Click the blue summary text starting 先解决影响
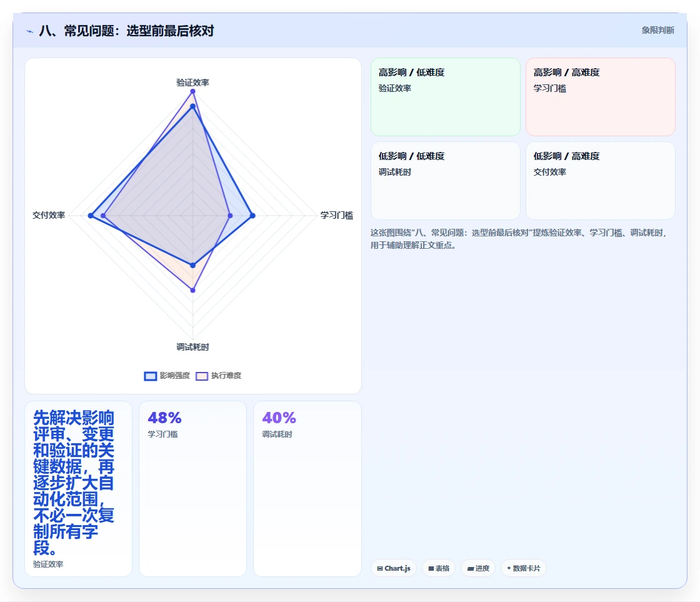Image resolution: width=700 pixels, height=602 pixels. coord(74,483)
